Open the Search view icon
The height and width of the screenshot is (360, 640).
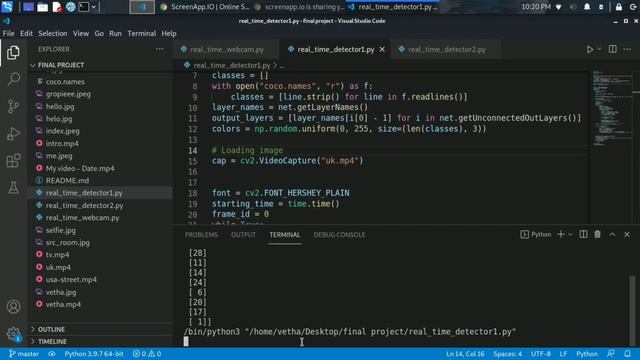coord(13,79)
